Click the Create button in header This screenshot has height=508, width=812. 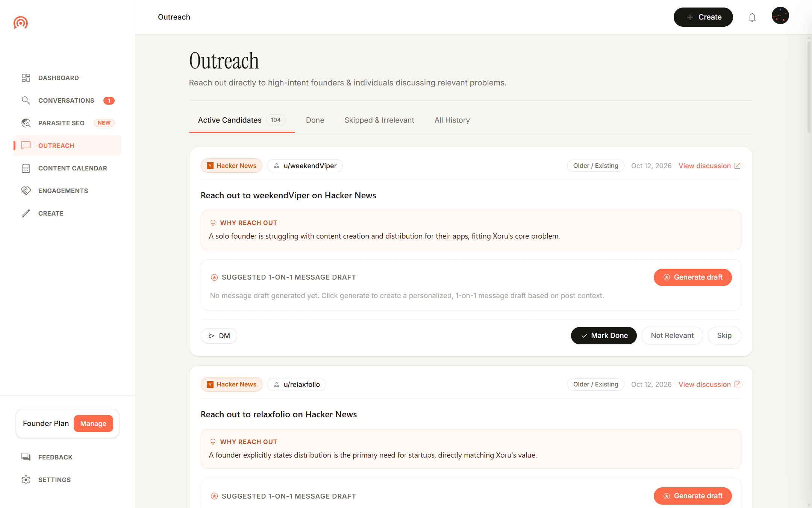(x=703, y=17)
